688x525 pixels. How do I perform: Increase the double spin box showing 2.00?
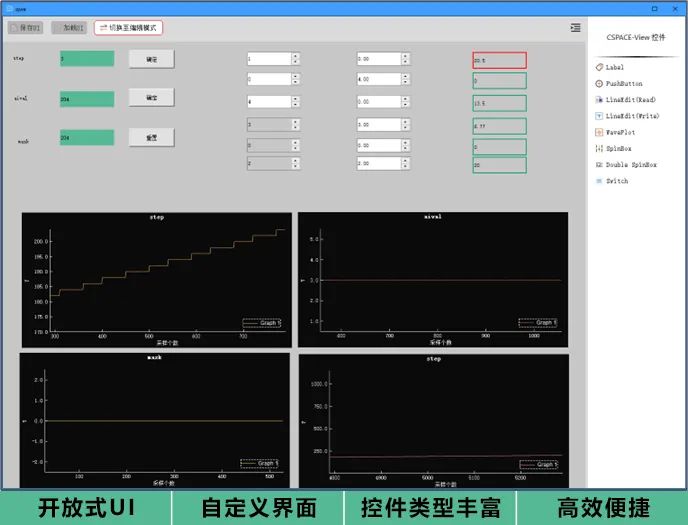coord(405,160)
